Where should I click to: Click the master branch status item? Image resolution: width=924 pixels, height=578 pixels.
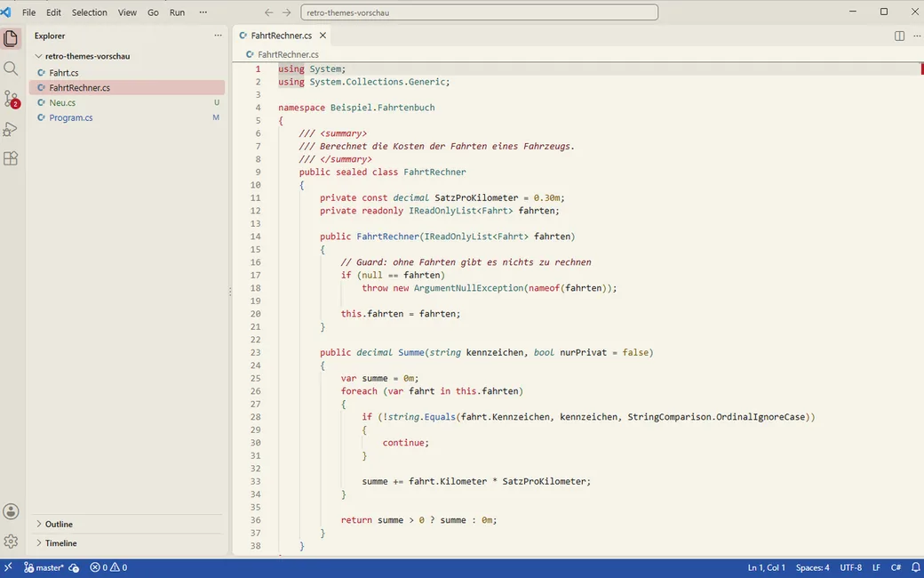point(44,567)
